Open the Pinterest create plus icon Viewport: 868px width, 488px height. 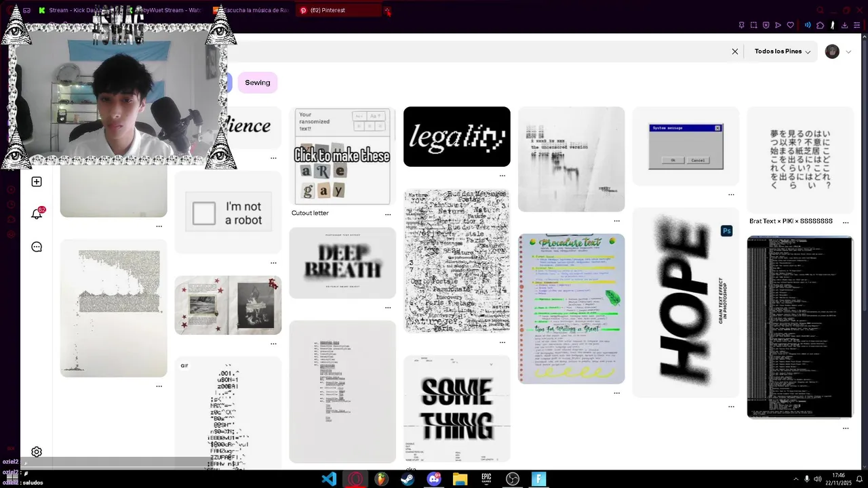(x=37, y=182)
